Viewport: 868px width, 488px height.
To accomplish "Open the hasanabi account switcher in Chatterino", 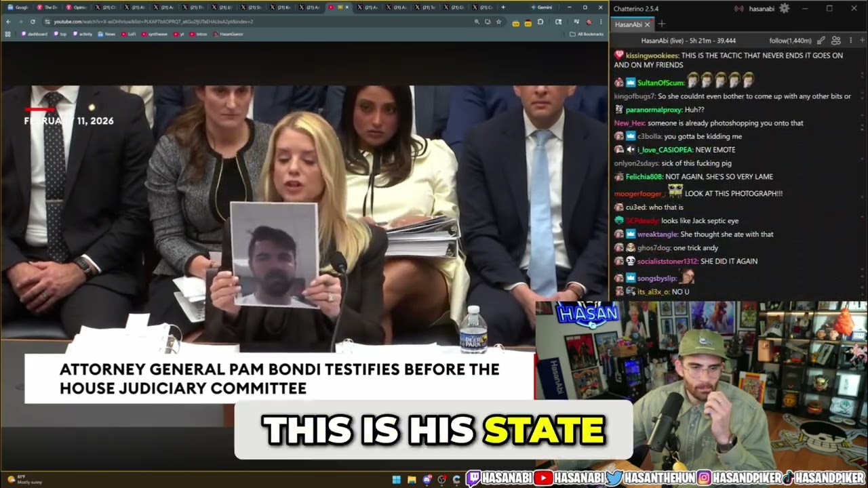I will pyautogui.click(x=761, y=8).
